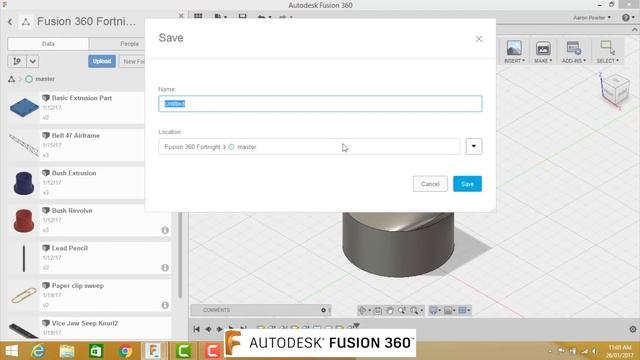Open the Aaron Powter account menu

(592, 18)
